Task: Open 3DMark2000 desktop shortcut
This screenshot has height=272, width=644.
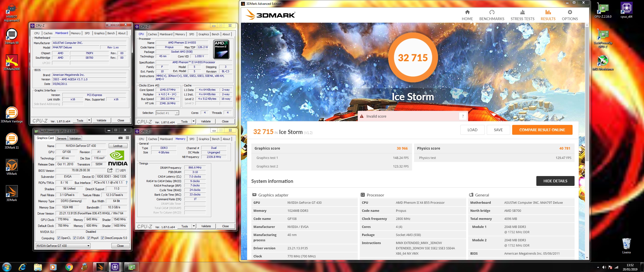Action: click(12, 62)
